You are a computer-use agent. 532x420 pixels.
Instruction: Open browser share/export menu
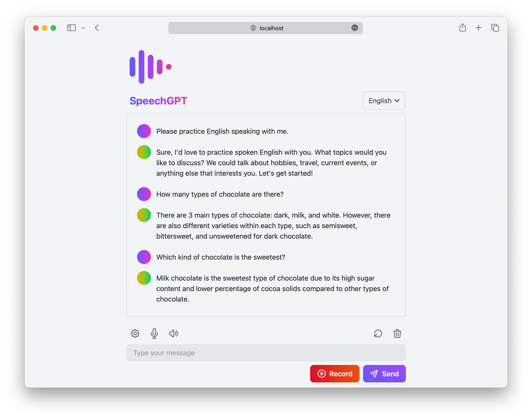coord(462,28)
